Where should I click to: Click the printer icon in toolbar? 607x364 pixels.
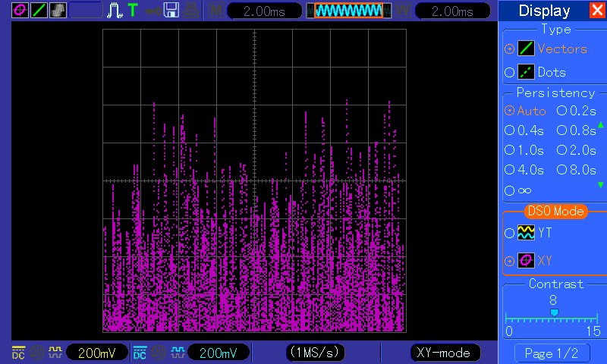191,11
